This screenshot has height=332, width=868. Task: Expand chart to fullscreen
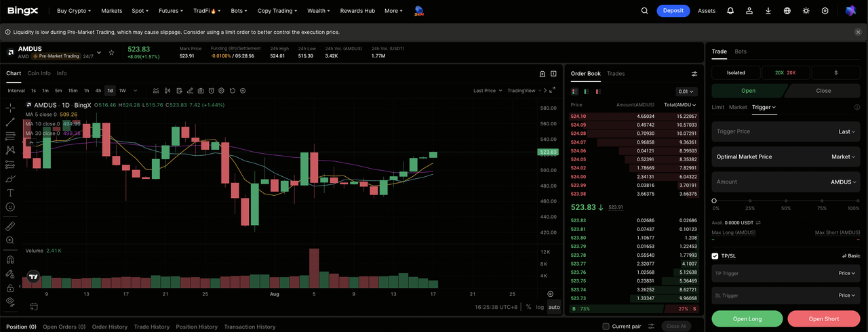(x=553, y=91)
